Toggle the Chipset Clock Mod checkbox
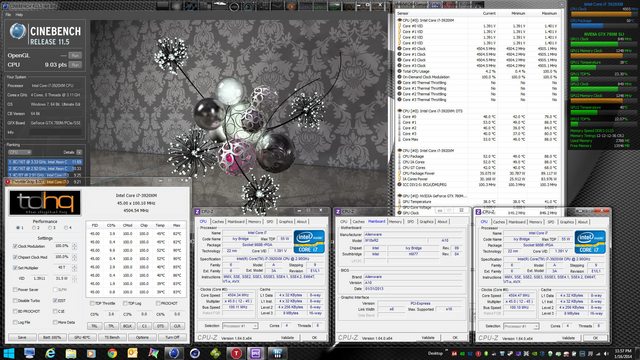The height and width of the screenshot is (360, 640). click(x=15, y=257)
